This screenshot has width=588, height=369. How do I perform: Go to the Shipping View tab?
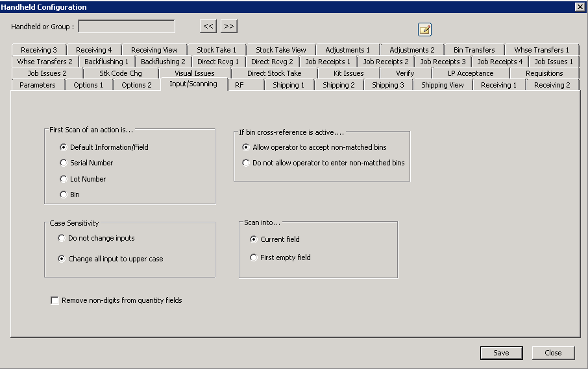point(442,85)
